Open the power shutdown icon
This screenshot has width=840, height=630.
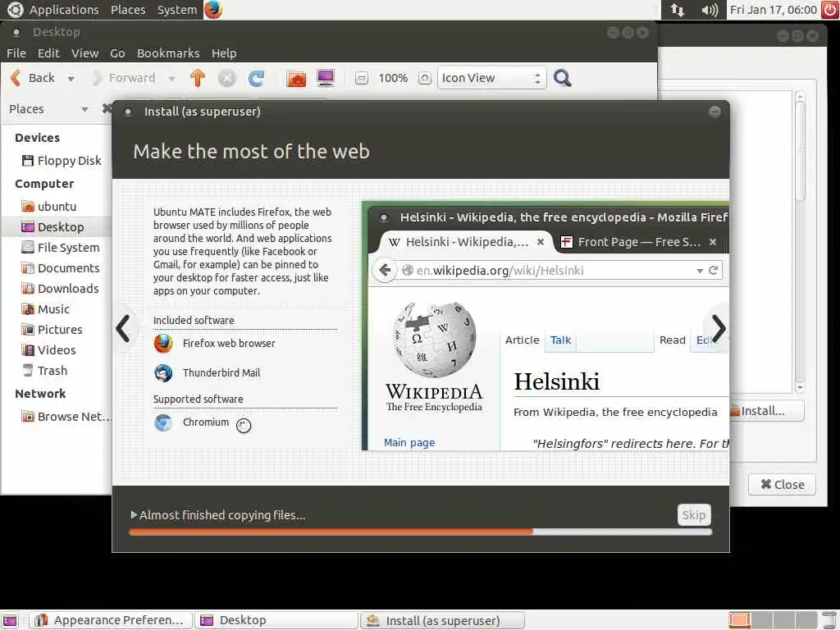click(830, 10)
